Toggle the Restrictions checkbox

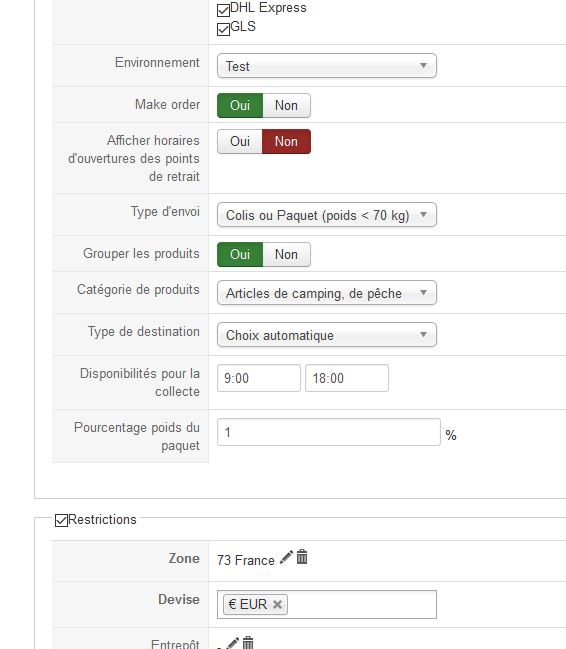61,520
